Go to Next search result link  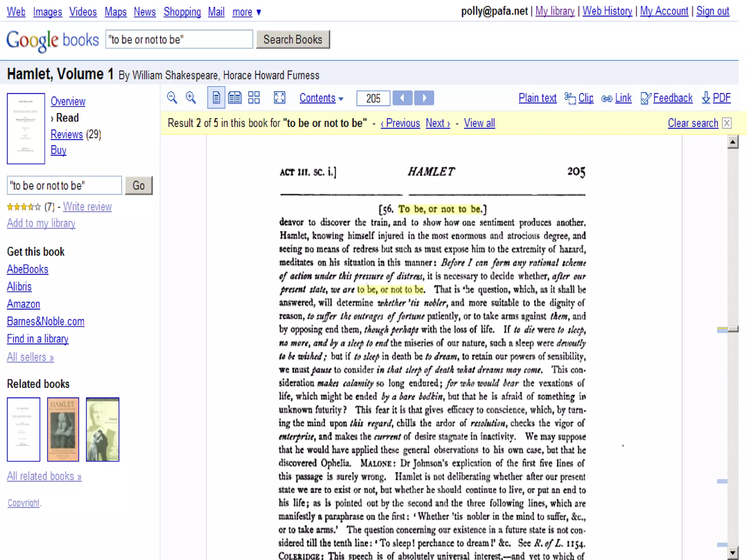[437, 123]
